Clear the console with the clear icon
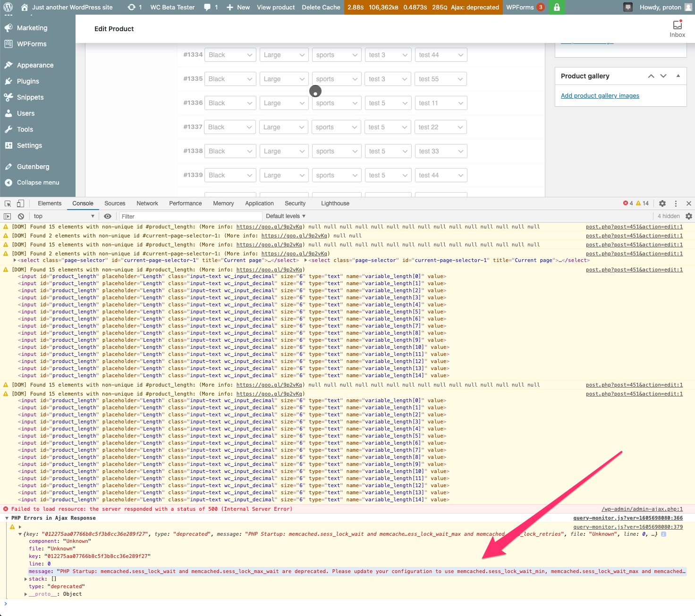The height and width of the screenshot is (616, 695). [x=20, y=216]
